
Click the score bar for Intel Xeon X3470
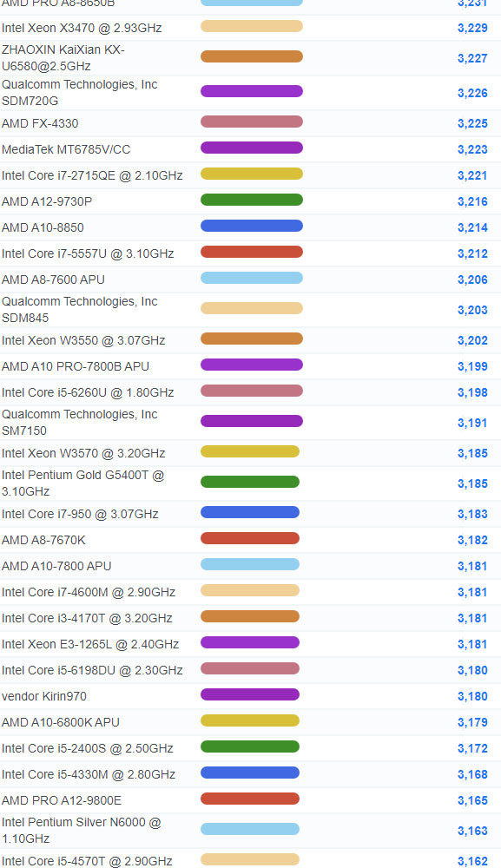251,26
